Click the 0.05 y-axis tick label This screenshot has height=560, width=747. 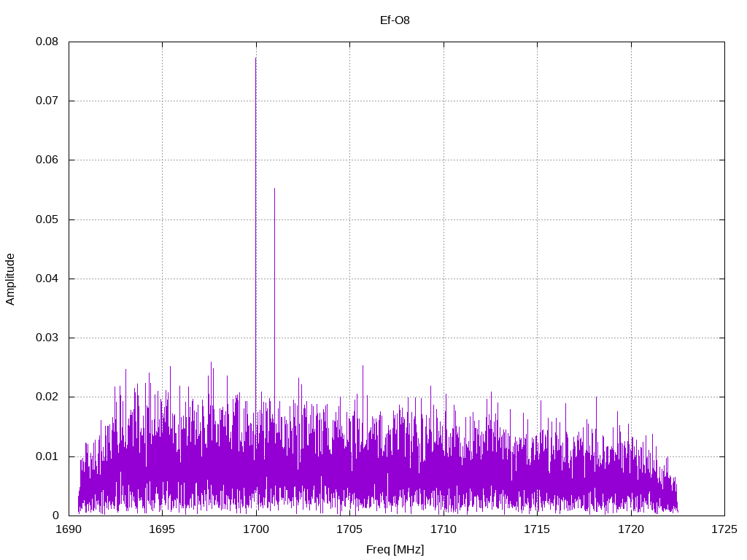coord(47,219)
